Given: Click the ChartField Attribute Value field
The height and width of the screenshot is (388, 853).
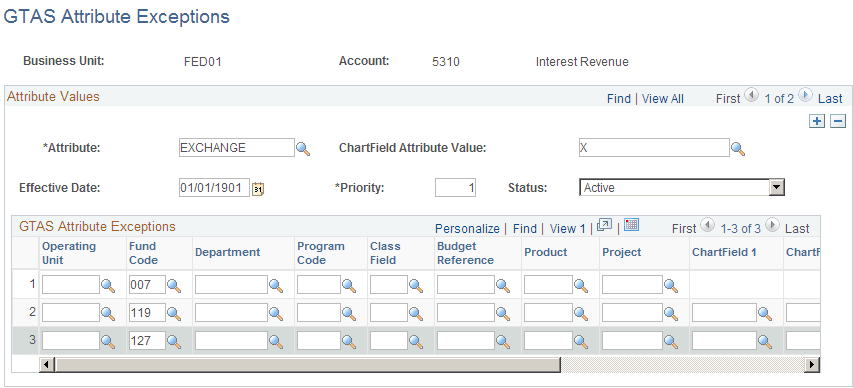Looking at the screenshot, I should pyautogui.click(x=654, y=147).
